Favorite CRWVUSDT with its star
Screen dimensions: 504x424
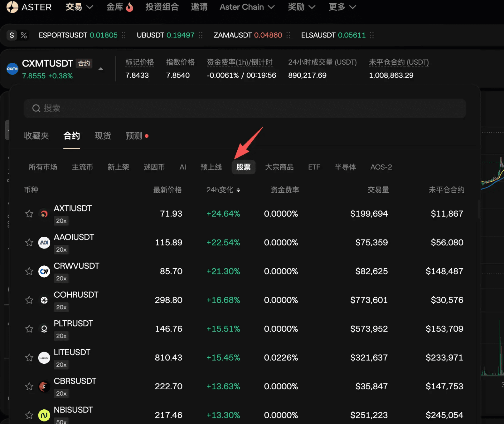point(29,271)
